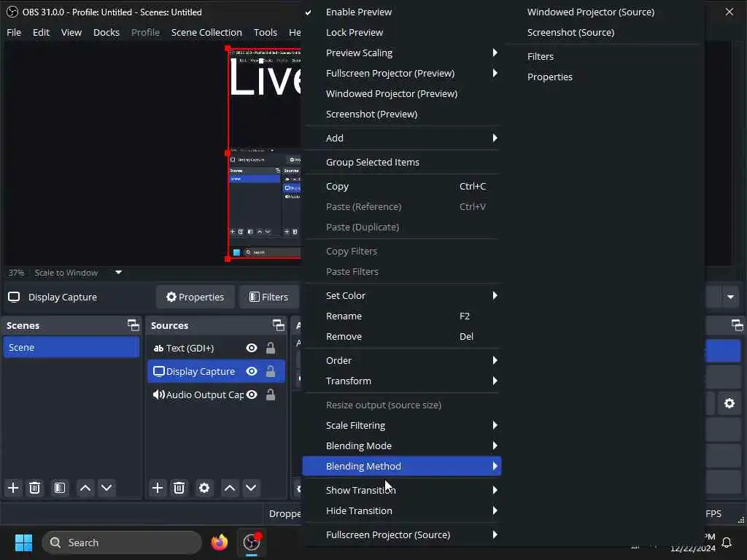Viewport: 747px width, 560px height.
Task: Expand the Add submenu
Action: click(402, 138)
